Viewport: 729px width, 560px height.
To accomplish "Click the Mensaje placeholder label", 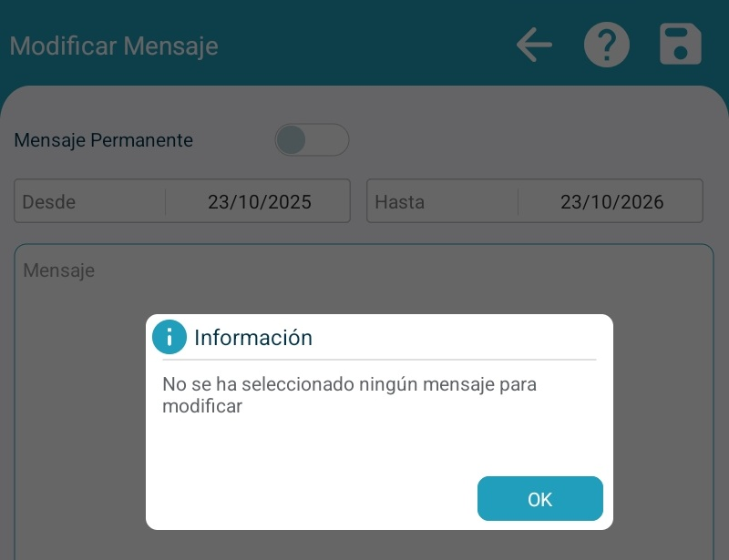I will tap(59, 270).
